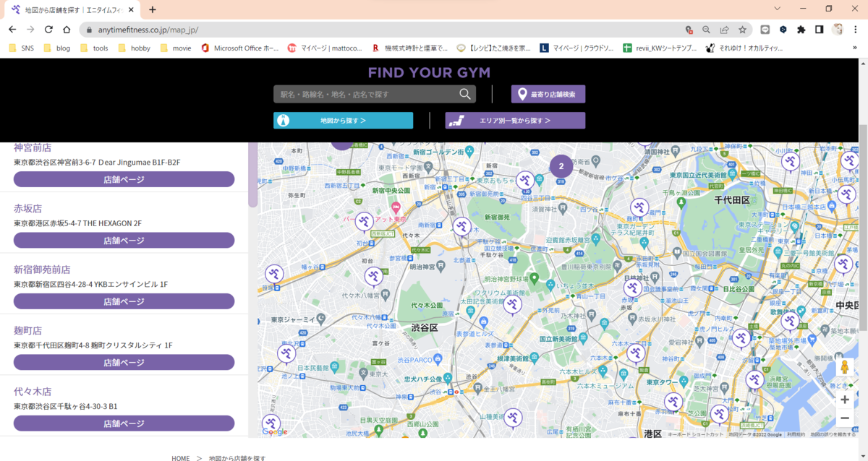Open 店舗ページ for 代々木店
This screenshot has height=461, width=868.
coord(124,423)
